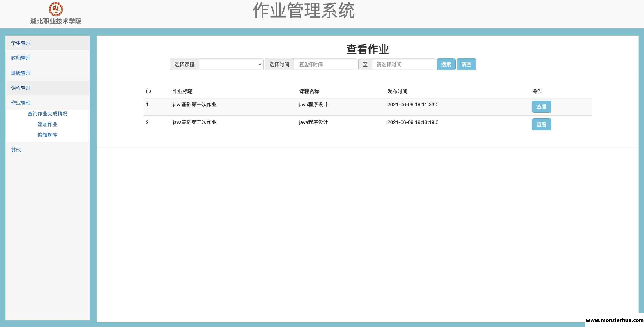
Task: Go to 编辑题库 submenu
Action: click(x=48, y=135)
